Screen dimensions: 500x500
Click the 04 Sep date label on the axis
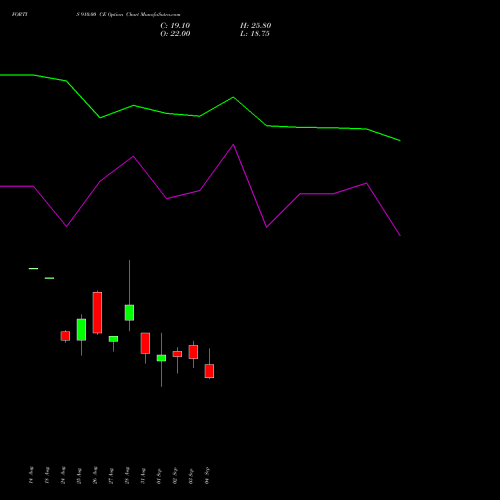(207, 475)
